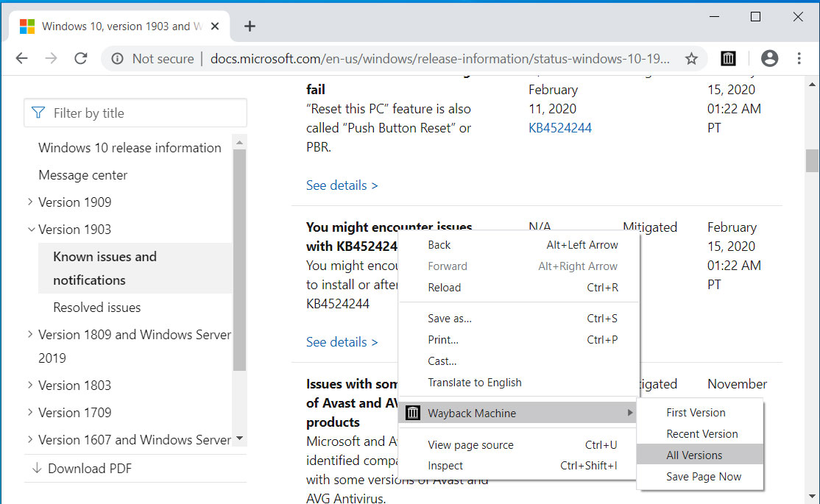Image resolution: width=820 pixels, height=504 pixels.
Task: Choose First Version in Wayback submenu
Action: (x=700, y=413)
